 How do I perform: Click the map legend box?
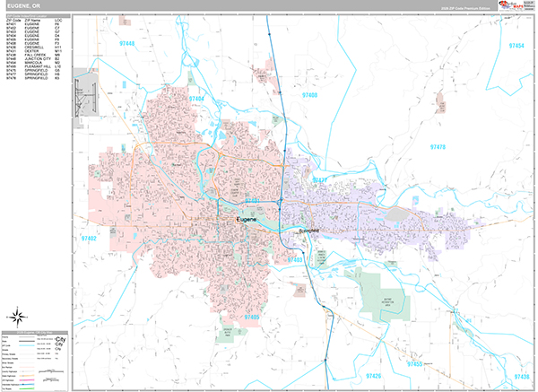(x=38, y=362)
